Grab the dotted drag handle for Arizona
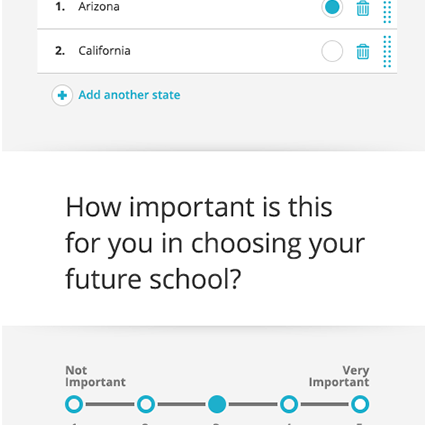425x425 pixels. click(387, 12)
